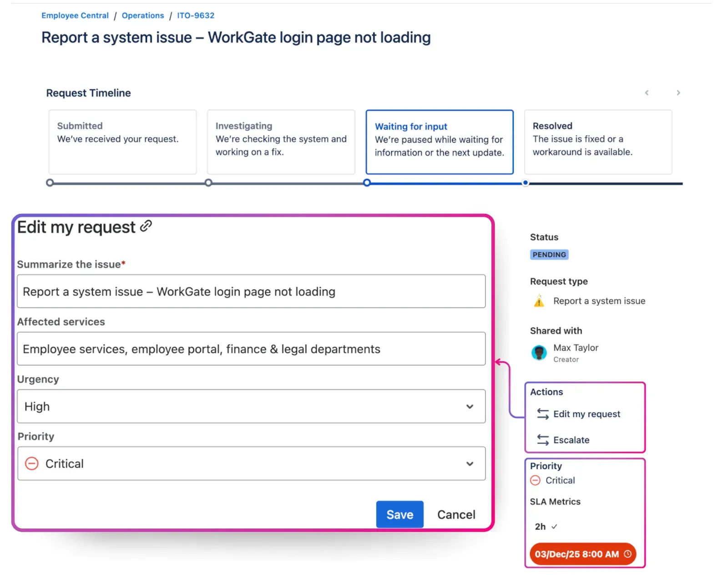This screenshot has height=575, width=728.
Task: Save the edited request
Action: pyautogui.click(x=399, y=514)
